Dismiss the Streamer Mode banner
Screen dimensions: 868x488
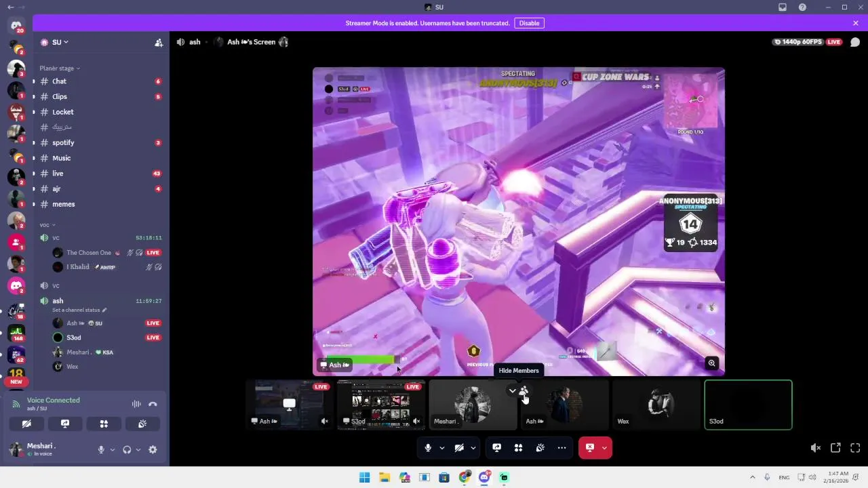pyautogui.click(x=856, y=23)
